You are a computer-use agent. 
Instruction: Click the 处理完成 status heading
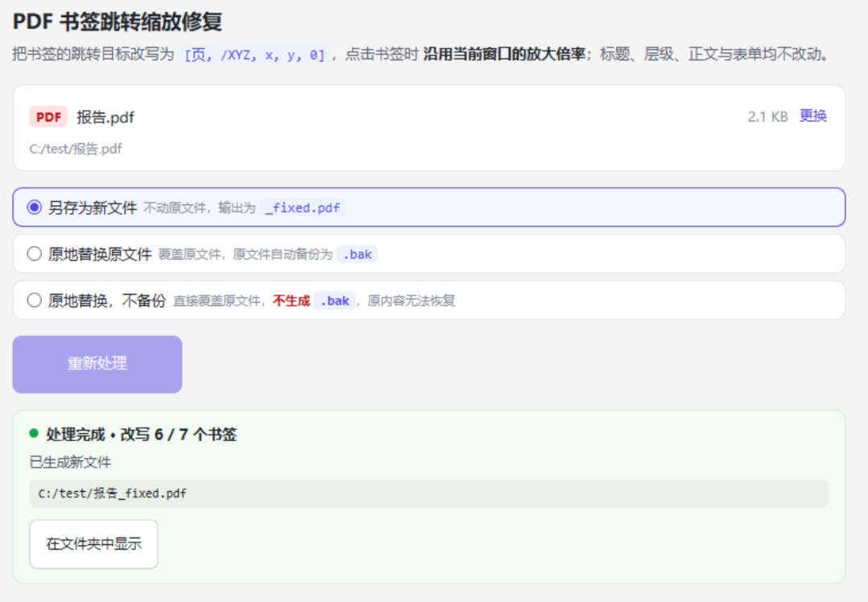[x=141, y=435]
